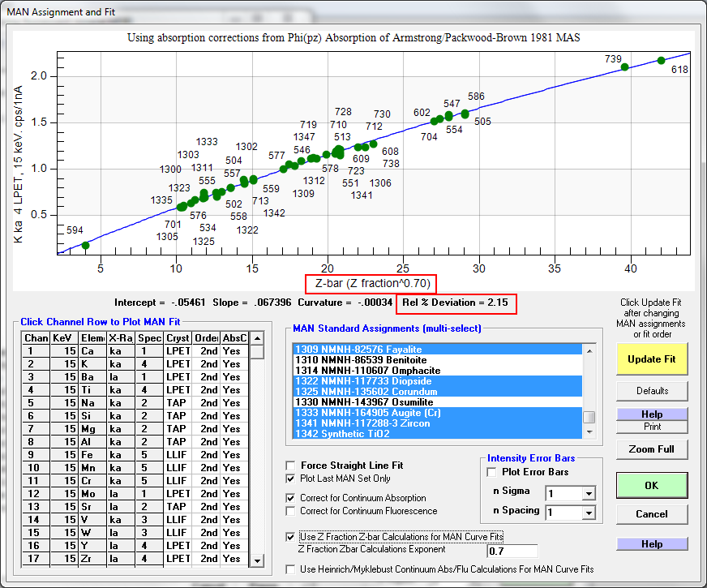The height and width of the screenshot is (588, 707).
Task: Expand the n Spacing dropdown
Action: [588, 513]
